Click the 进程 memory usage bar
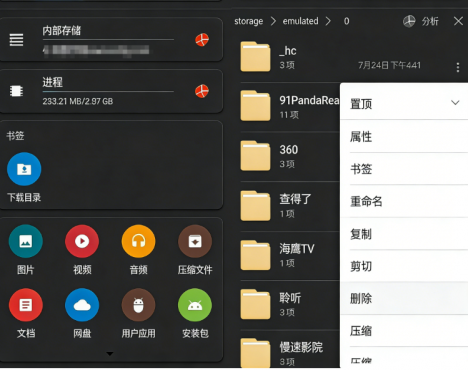This screenshot has width=468, height=370. pos(108,91)
